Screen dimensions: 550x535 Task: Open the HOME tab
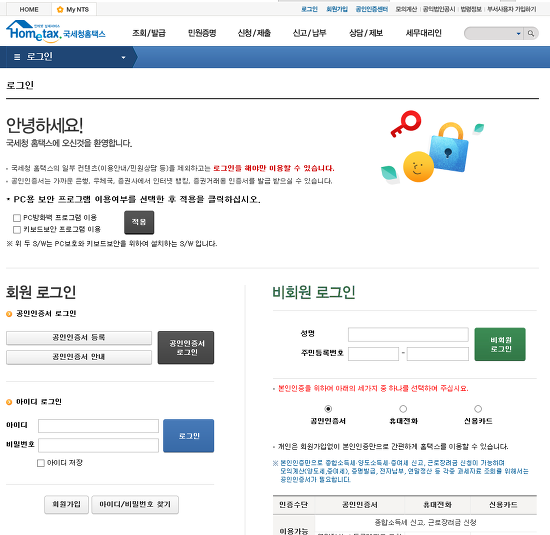(29, 9)
